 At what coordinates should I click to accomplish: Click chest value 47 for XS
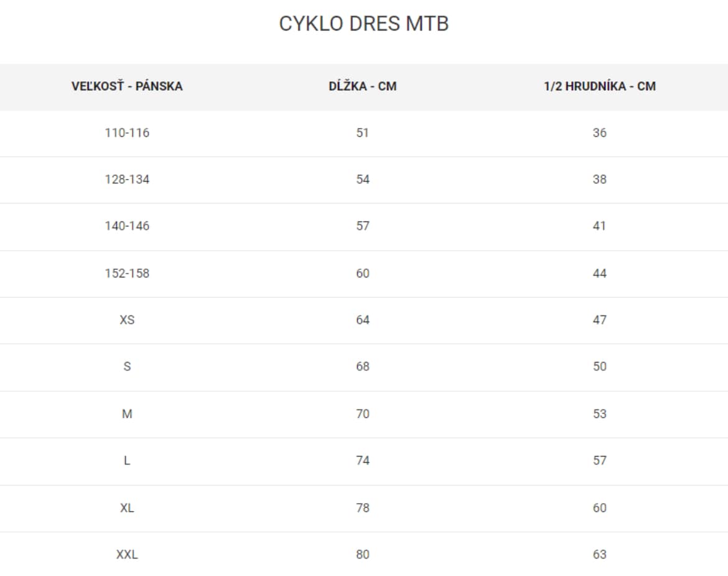[x=599, y=320]
